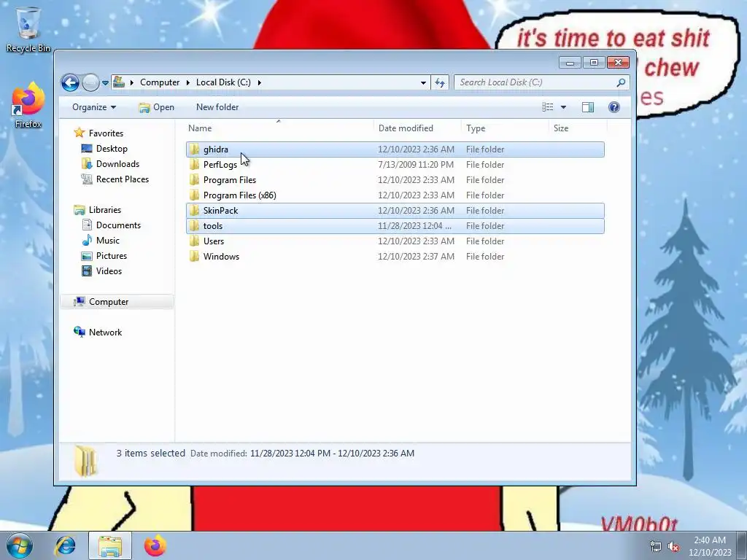The height and width of the screenshot is (560, 747).
Task: Launch Internet Explorer from the taskbar
Action: (65, 545)
